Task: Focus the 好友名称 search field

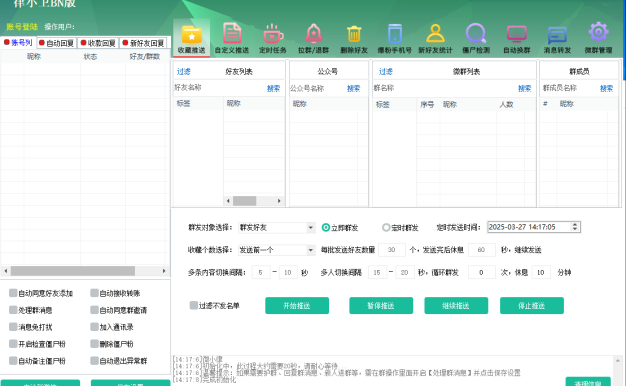Action: (x=219, y=88)
